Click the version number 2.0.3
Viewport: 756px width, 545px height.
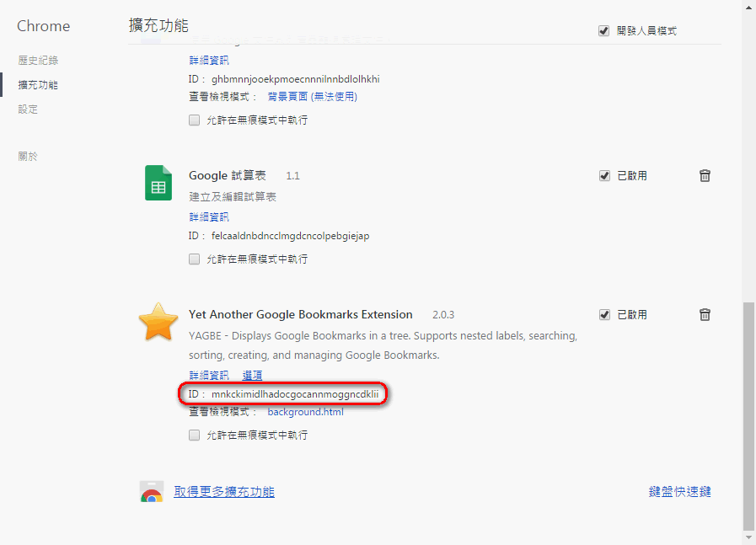click(x=443, y=315)
